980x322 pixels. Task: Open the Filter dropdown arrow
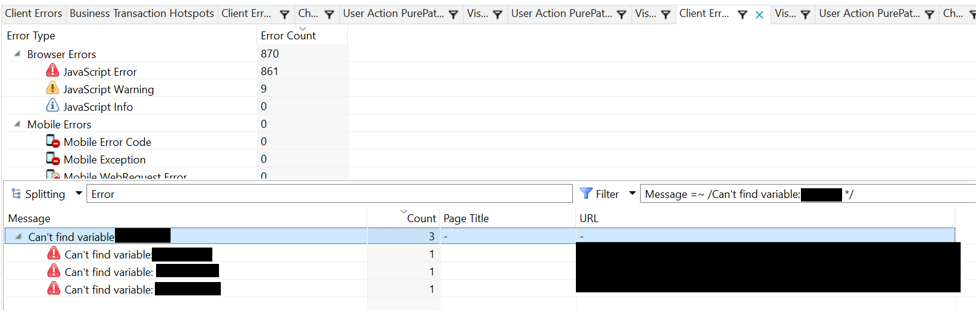click(x=632, y=194)
